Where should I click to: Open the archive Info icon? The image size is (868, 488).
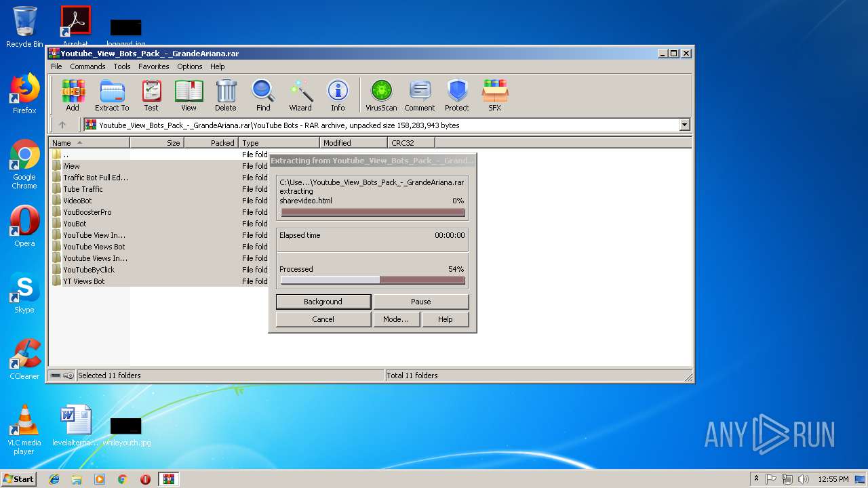(x=338, y=96)
